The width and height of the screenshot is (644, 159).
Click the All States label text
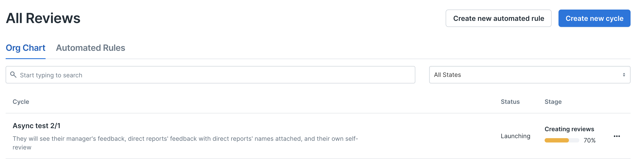coord(447,75)
